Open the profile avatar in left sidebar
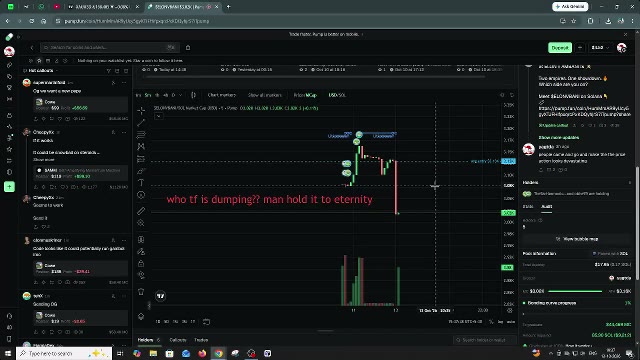The height and width of the screenshot is (360, 640). tap(9, 51)
